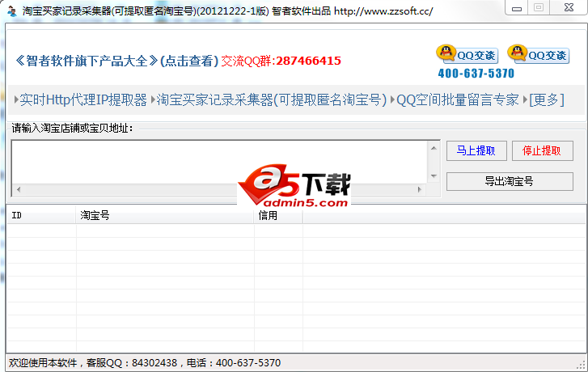Click the first QQ交谈 chat icon
The height and width of the screenshot is (372, 588).
[x=467, y=54]
